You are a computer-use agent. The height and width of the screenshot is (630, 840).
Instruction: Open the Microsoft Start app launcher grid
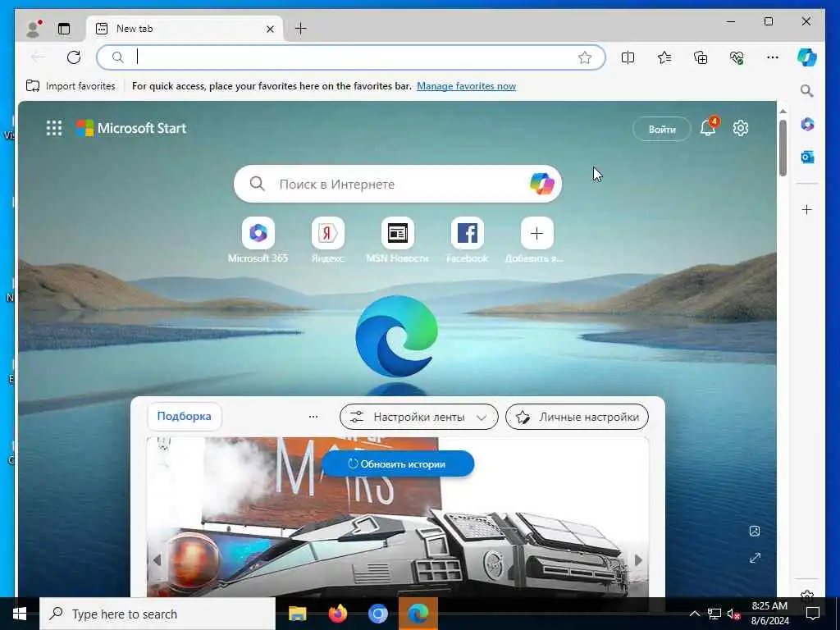point(54,128)
